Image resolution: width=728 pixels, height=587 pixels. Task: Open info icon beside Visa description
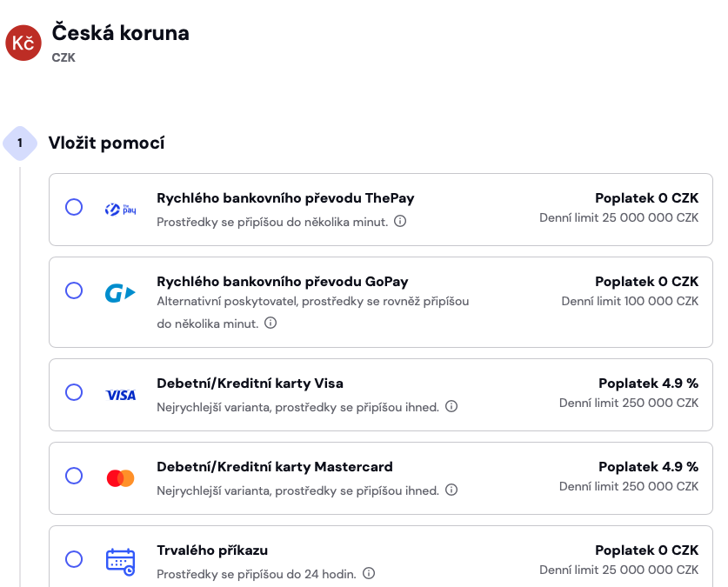(451, 406)
